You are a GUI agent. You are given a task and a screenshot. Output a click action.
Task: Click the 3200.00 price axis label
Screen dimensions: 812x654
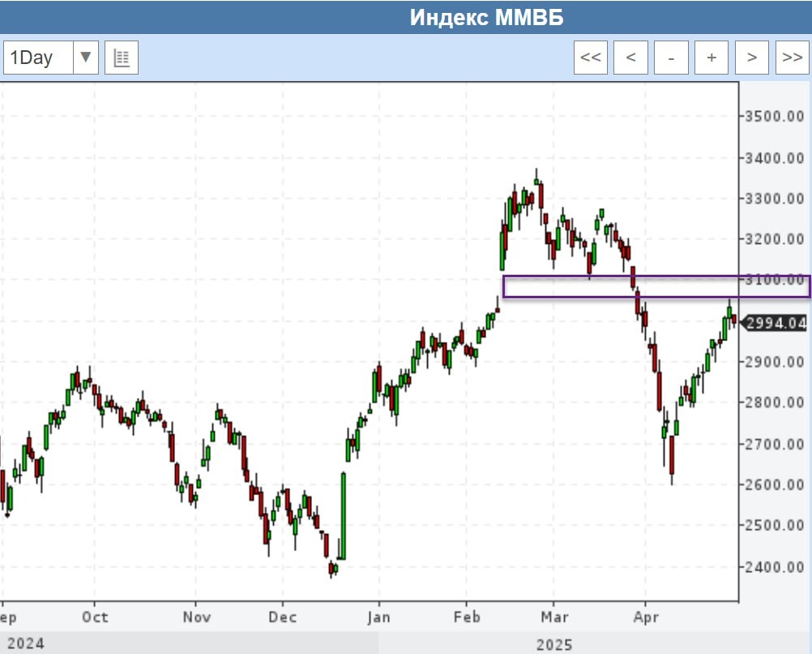pyautogui.click(x=774, y=239)
